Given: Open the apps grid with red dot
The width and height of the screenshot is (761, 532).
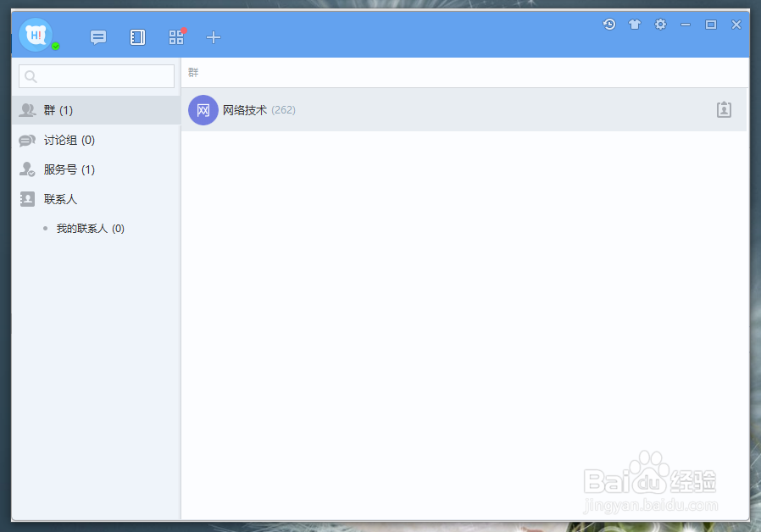Looking at the screenshot, I should [x=176, y=37].
